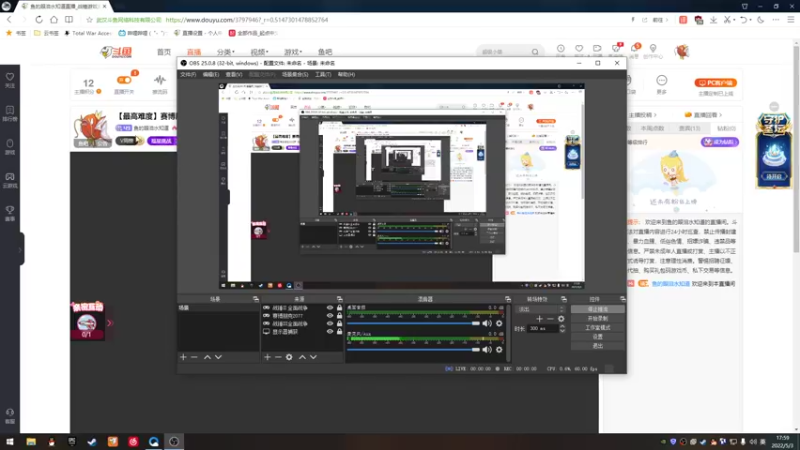The image size is (800, 450).
Task: Open notifications bell icon in Douyu header
Action: coord(635,50)
